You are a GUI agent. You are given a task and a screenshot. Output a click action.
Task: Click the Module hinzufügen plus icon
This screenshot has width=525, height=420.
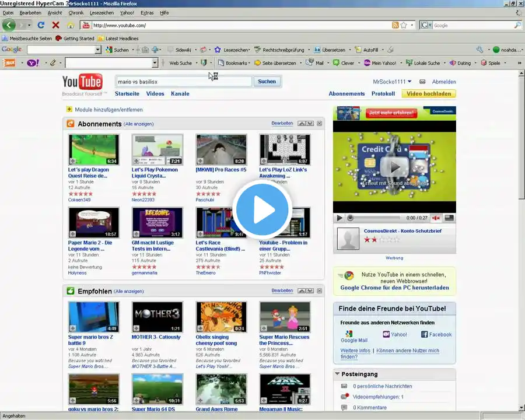pyautogui.click(x=69, y=109)
